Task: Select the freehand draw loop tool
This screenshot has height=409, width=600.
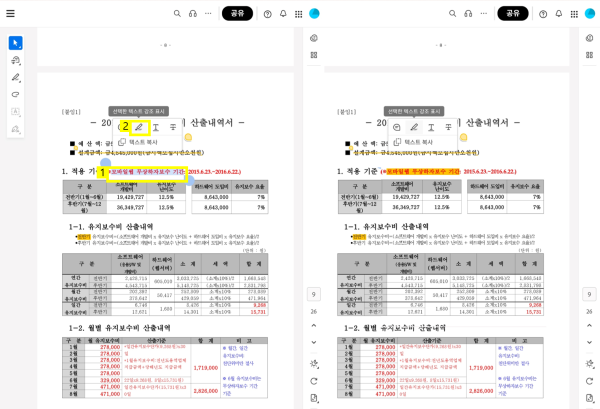Action: click(x=15, y=95)
